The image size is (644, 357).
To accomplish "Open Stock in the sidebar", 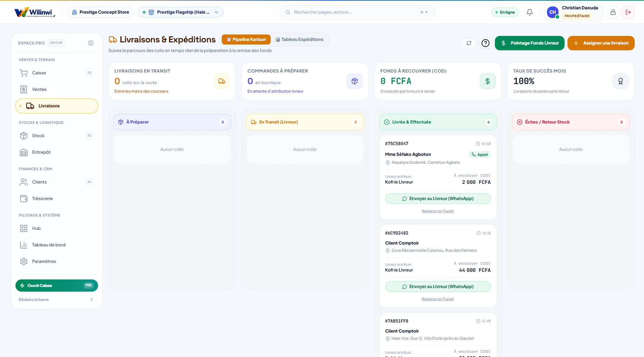I will point(57,136).
